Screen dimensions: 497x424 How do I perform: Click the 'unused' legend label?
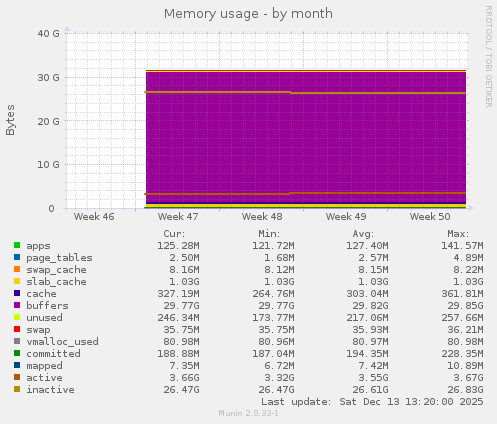click(x=44, y=318)
